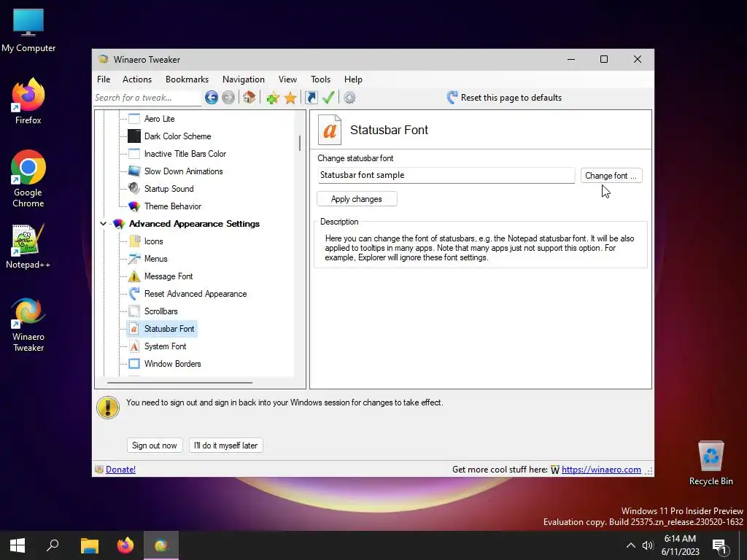Click the greyed Forward navigation arrow icon
747x560 pixels.
click(x=228, y=98)
